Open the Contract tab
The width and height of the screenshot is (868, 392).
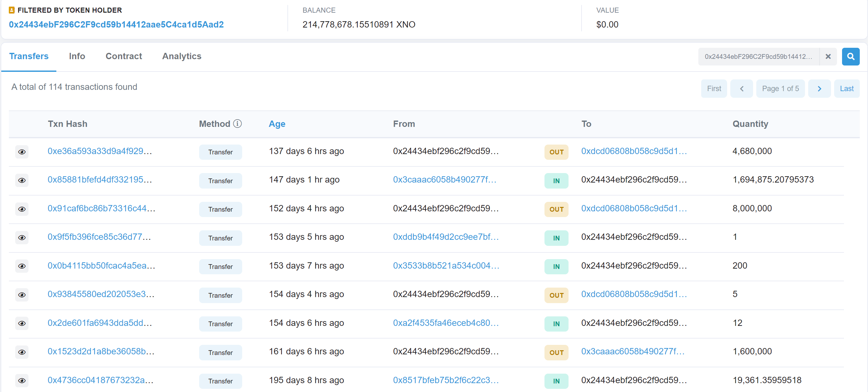coord(124,56)
